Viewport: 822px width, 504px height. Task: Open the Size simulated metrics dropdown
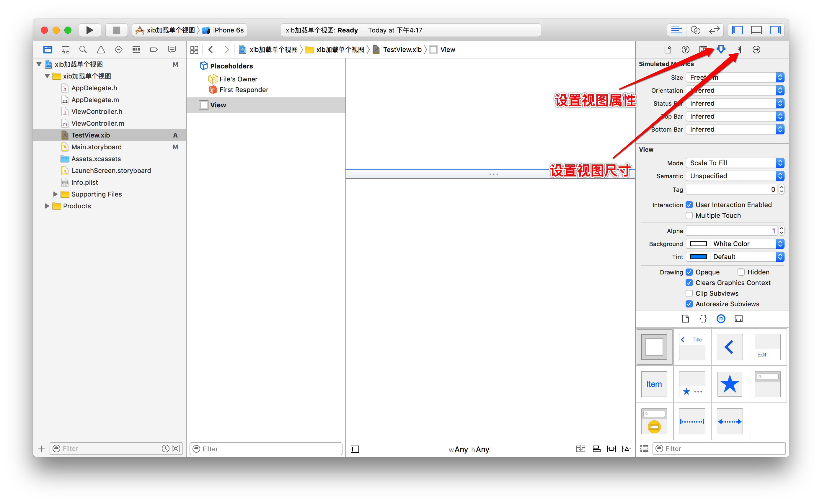(735, 77)
